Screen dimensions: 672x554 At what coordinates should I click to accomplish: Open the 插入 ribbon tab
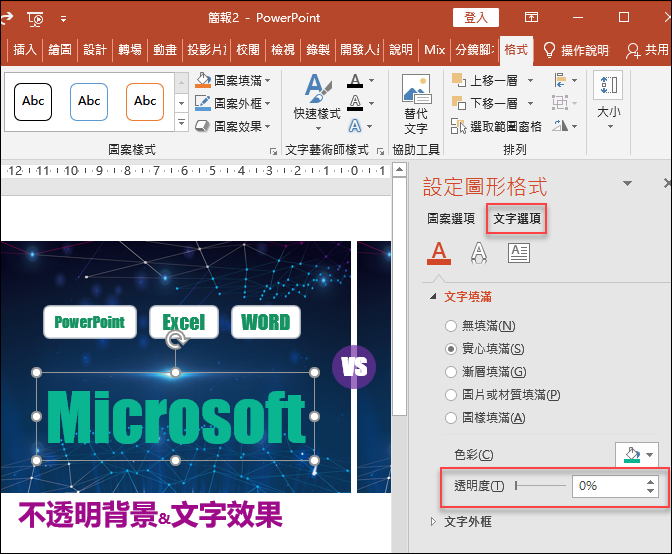pyautogui.click(x=24, y=50)
